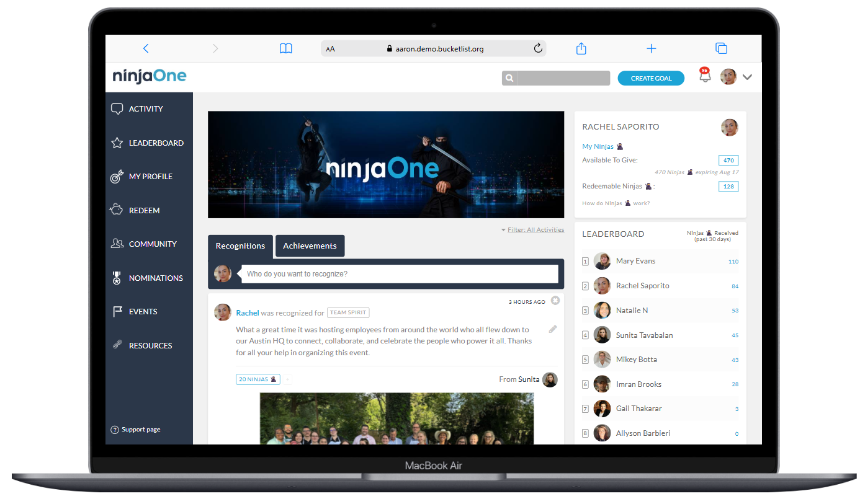Open MY PROFILE in the sidebar

(141, 177)
